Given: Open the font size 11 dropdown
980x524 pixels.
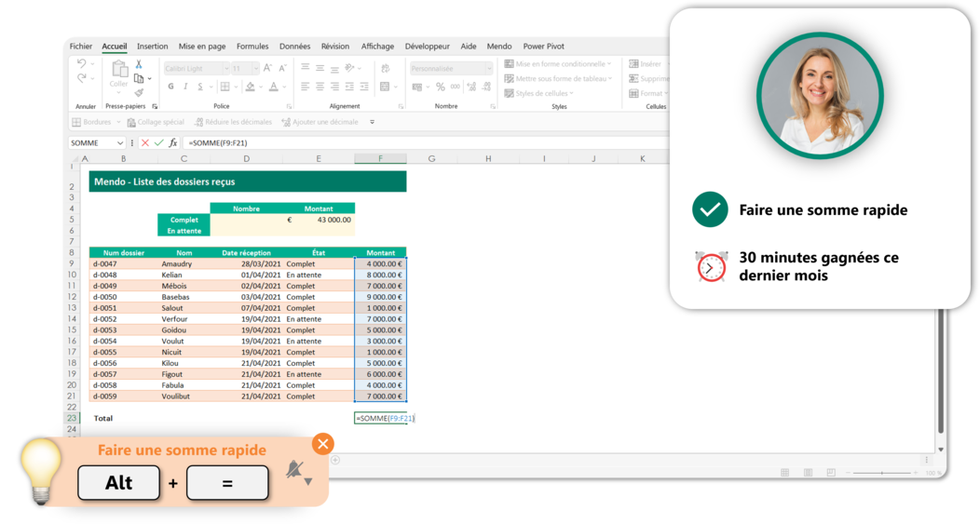Looking at the screenshot, I should pos(255,68).
